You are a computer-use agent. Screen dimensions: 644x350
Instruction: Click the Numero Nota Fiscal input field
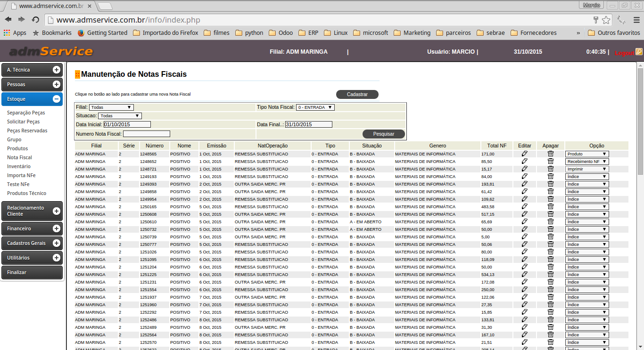(x=146, y=134)
